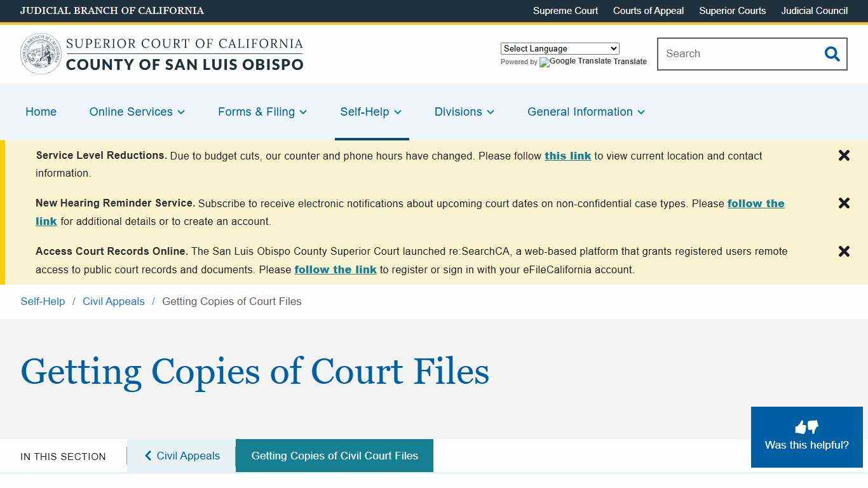
Task: Click the thumbs down in Was this helpful
Action: [813, 427]
